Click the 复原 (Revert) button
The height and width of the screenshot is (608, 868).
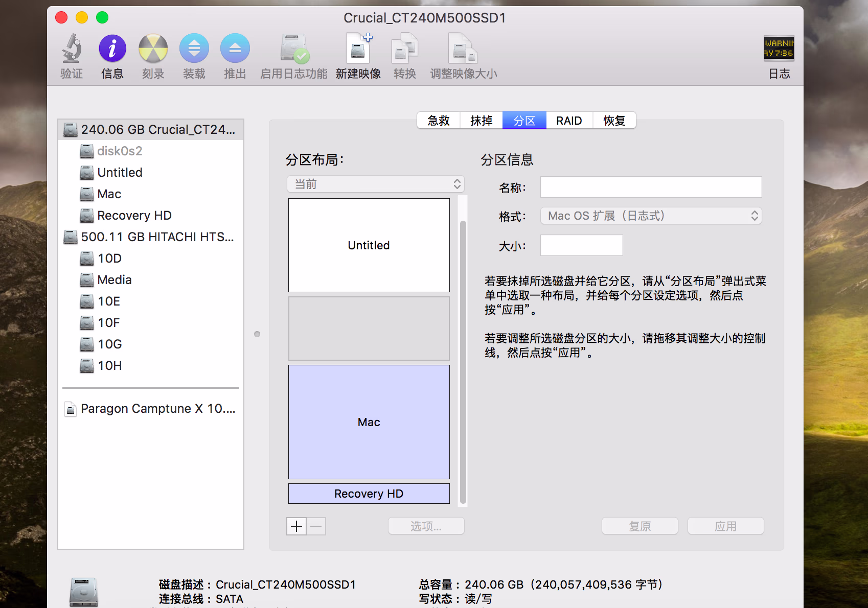639,526
